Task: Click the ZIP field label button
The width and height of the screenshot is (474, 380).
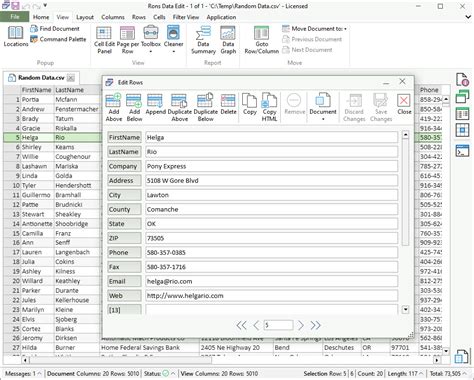Action: point(124,238)
